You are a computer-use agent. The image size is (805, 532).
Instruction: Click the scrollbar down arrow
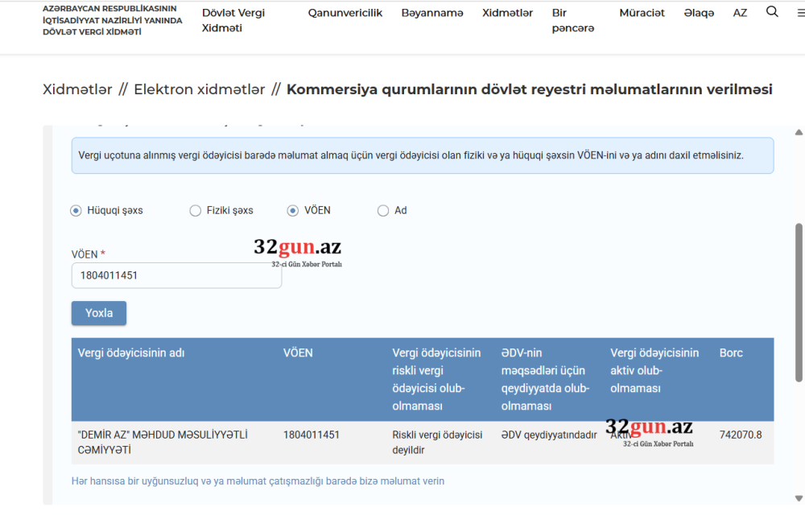click(799, 497)
